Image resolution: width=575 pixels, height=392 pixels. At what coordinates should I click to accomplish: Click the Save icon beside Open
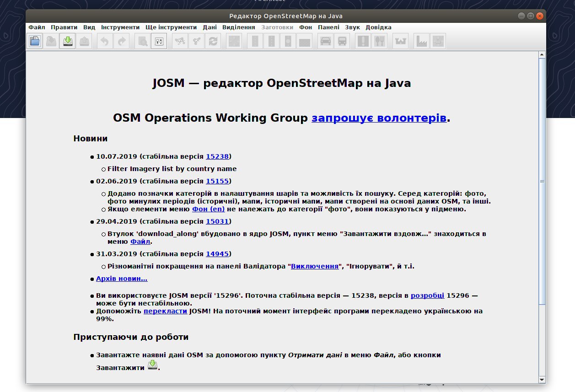point(51,41)
